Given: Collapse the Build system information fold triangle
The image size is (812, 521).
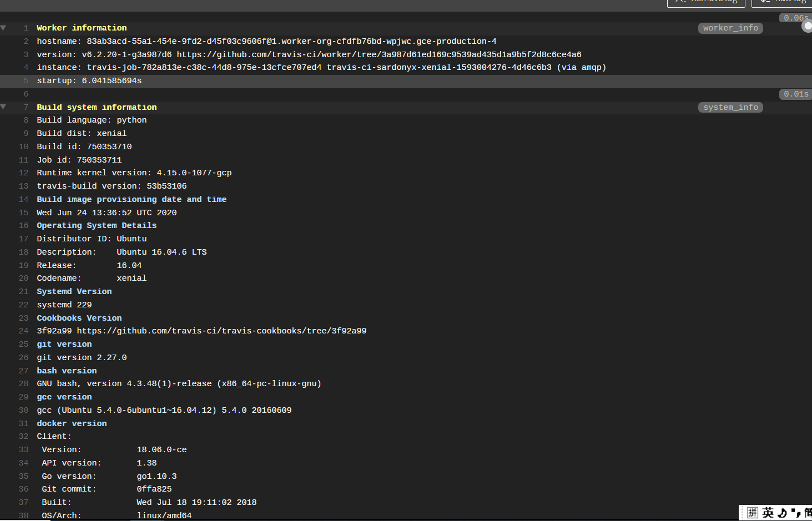Looking at the screenshot, I should coord(3,107).
